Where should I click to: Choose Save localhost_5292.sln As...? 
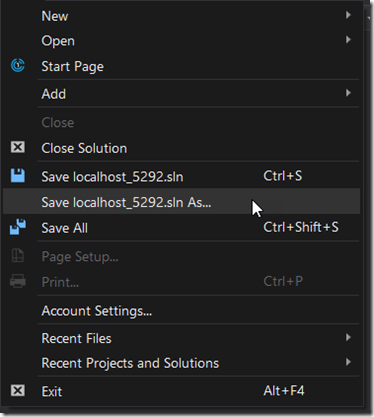coord(182,202)
